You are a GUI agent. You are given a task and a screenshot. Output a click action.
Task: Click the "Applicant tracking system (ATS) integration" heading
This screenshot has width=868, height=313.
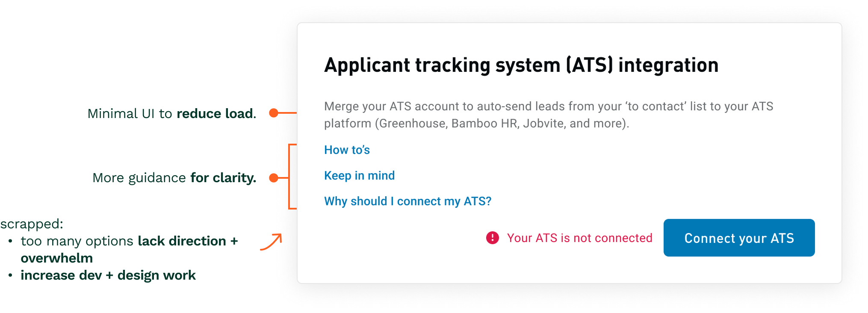click(521, 65)
